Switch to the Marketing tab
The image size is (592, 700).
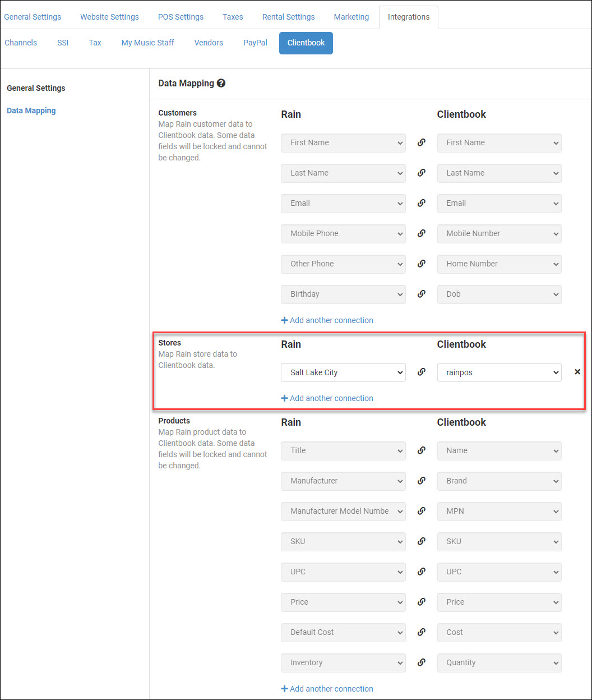(351, 17)
